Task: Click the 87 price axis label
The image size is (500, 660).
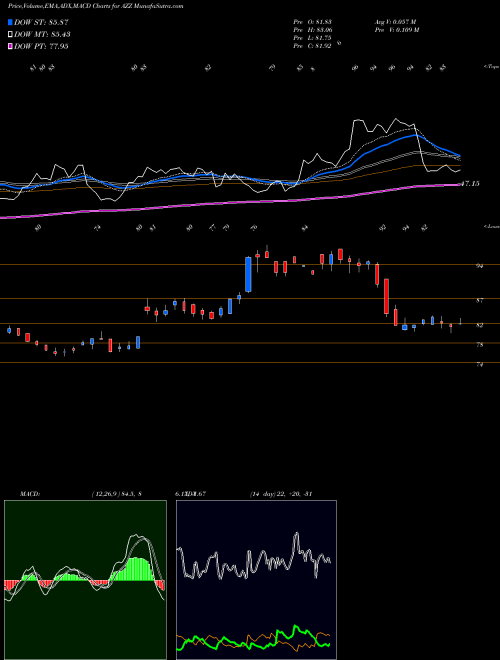Action: pos(479,300)
